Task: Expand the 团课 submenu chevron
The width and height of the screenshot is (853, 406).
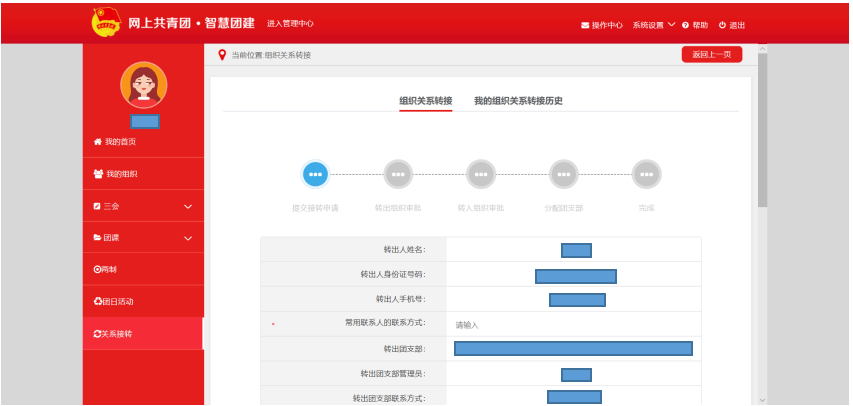Action: [x=188, y=238]
